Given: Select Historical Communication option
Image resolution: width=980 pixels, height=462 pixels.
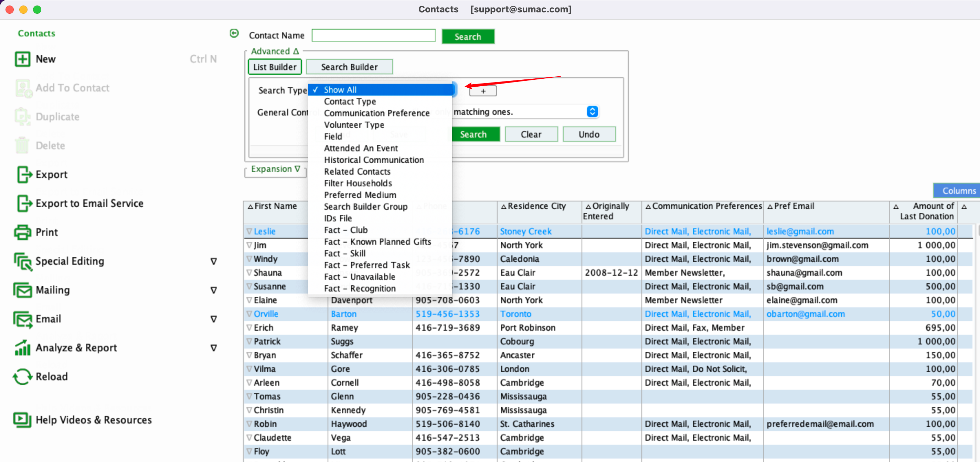Looking at the screenshot, I should 380,160.
